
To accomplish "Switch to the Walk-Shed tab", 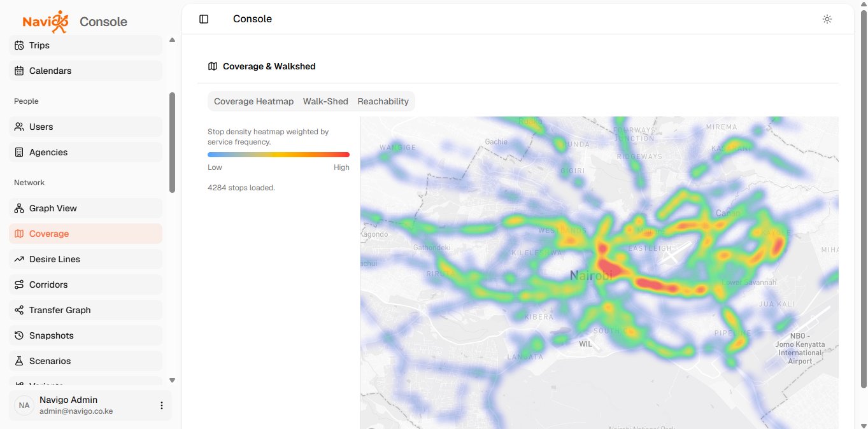I will [325, 101].
